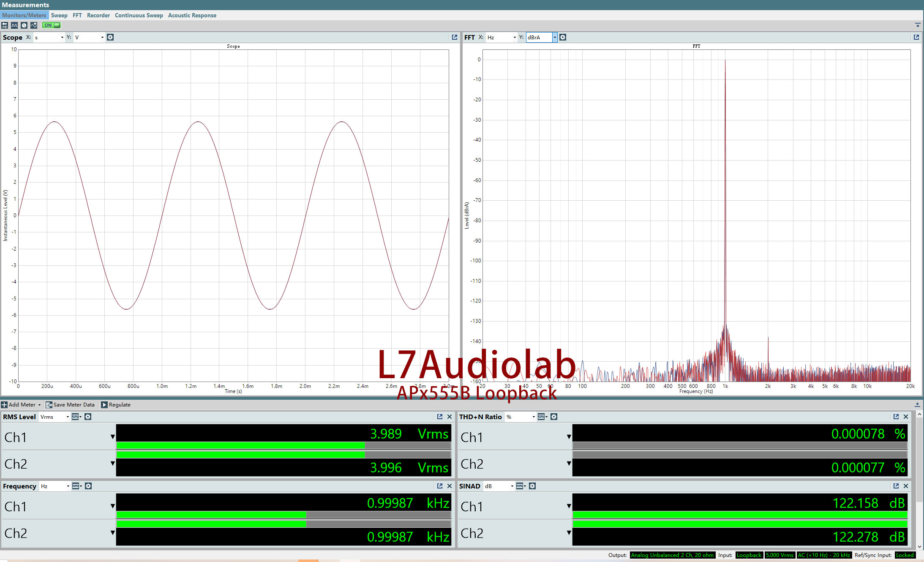Expand THD+N Ch1 options arrow
This screenshot has height=562, width=924.
pos(569,437)
